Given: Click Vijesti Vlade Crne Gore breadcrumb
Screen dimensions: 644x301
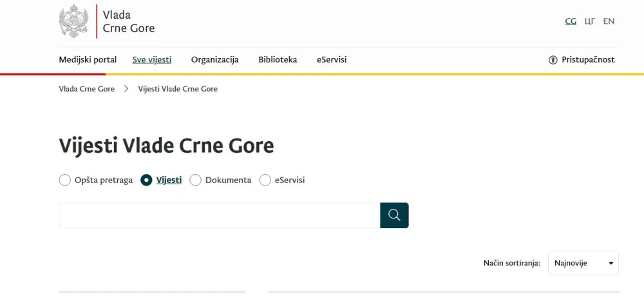Looking at the screenshot, I should (x=178, y=89).
